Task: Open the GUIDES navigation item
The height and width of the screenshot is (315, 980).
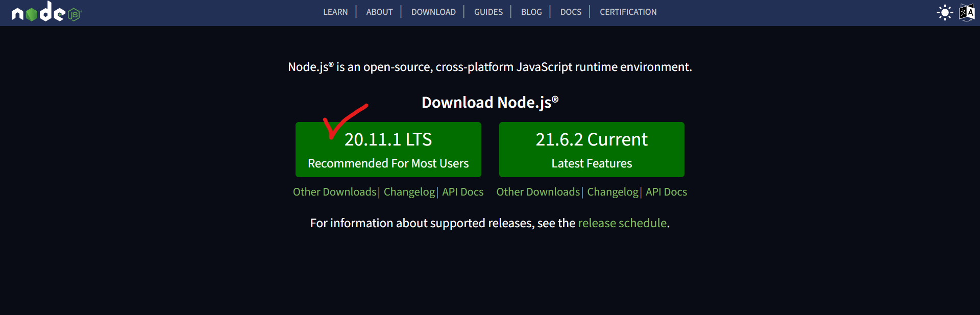Action: [488, 12]
